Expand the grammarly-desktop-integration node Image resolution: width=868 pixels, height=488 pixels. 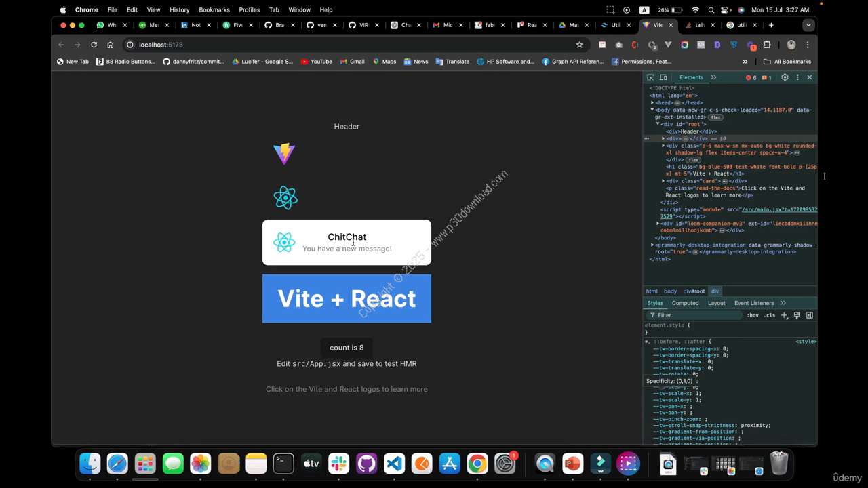[652, 245]
